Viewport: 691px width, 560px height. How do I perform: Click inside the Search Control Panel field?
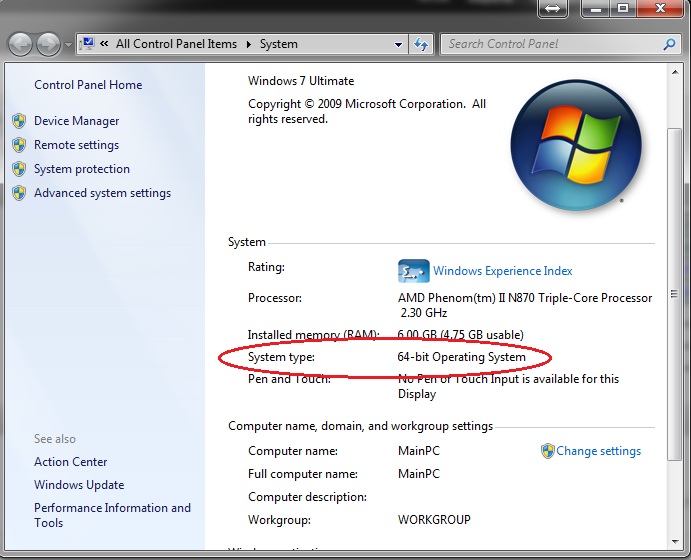(550, 44)
